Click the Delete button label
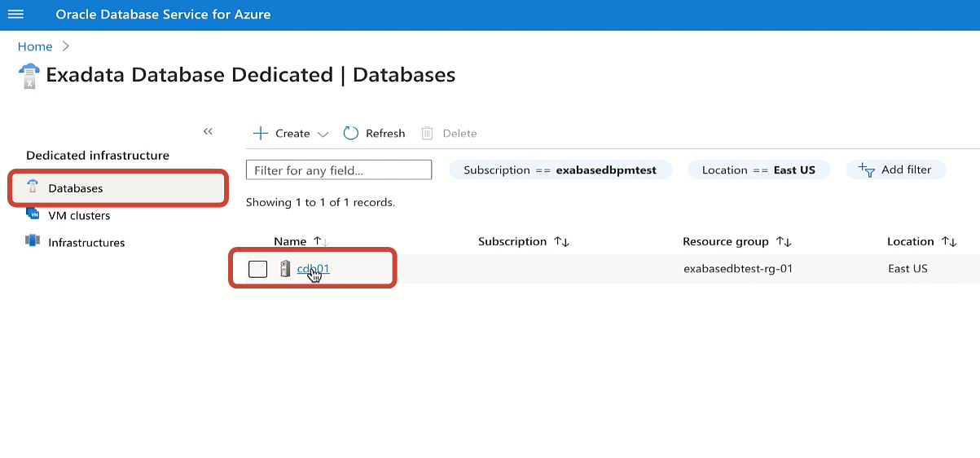 click(x=459, y=134)
